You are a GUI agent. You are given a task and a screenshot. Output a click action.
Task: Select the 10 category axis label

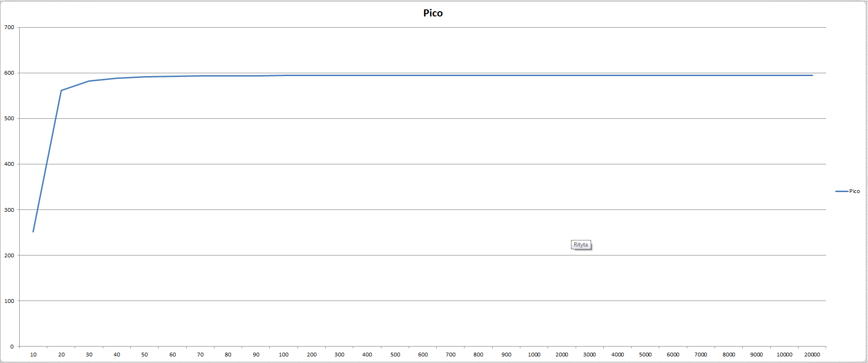[x=33, y=355]
